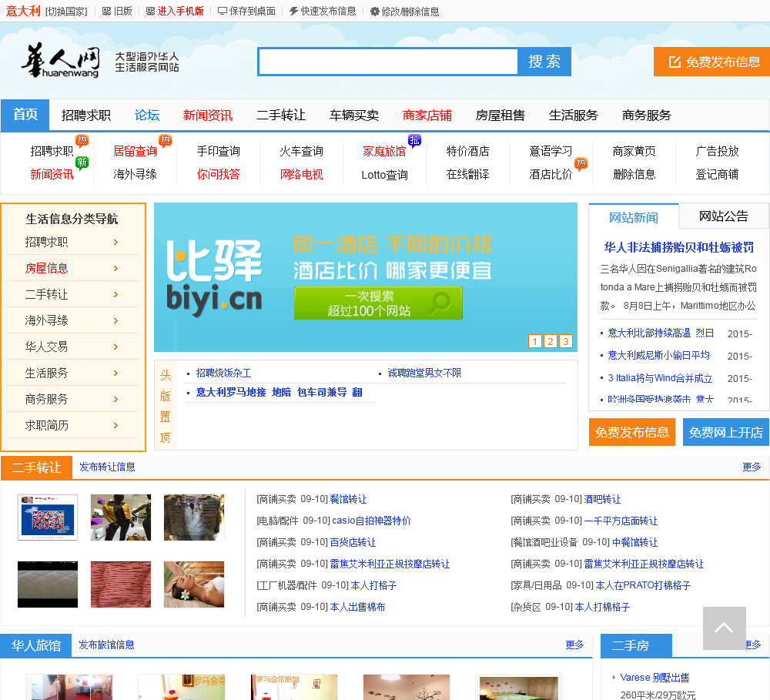
Task: Open 二手转让 in main navigation bar
Action: tap(281, 115)
